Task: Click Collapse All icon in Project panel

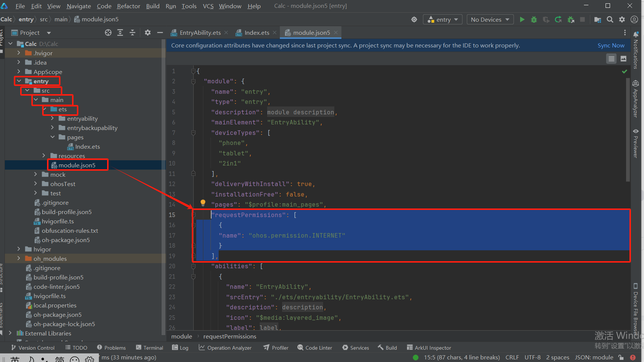Action: pos(132,33)
